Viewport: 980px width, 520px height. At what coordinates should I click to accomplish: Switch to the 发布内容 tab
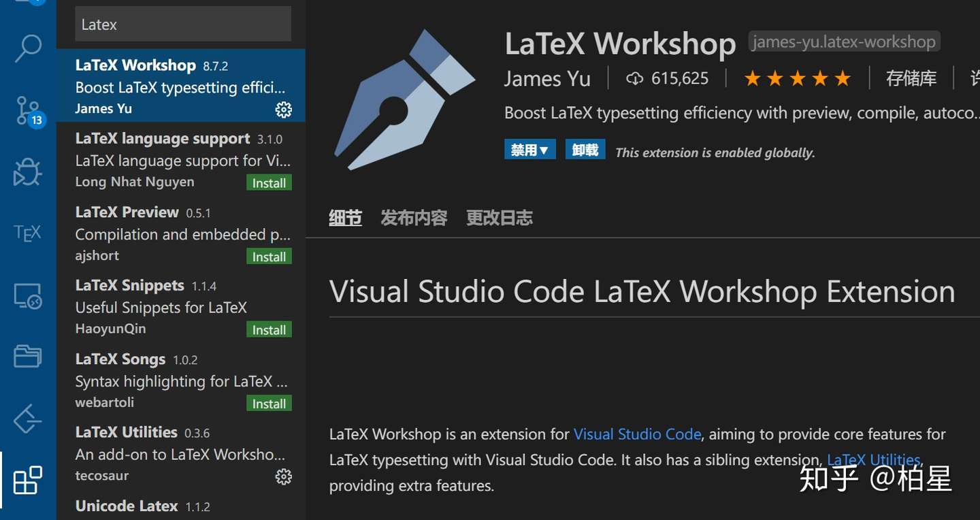click(413, 217)
